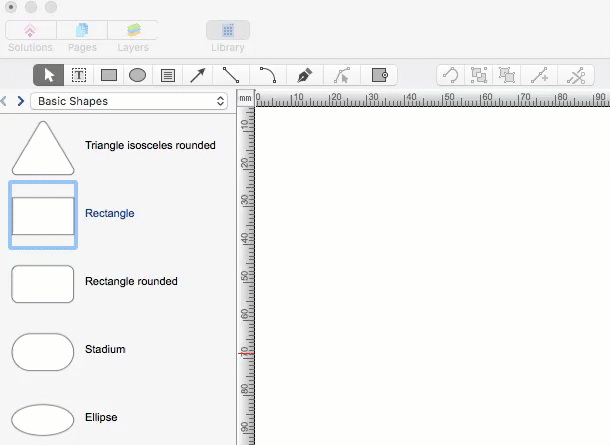Pick the arrow line tool
The image size is (610, 445).
pyautogui.click(x=198, y=75)
